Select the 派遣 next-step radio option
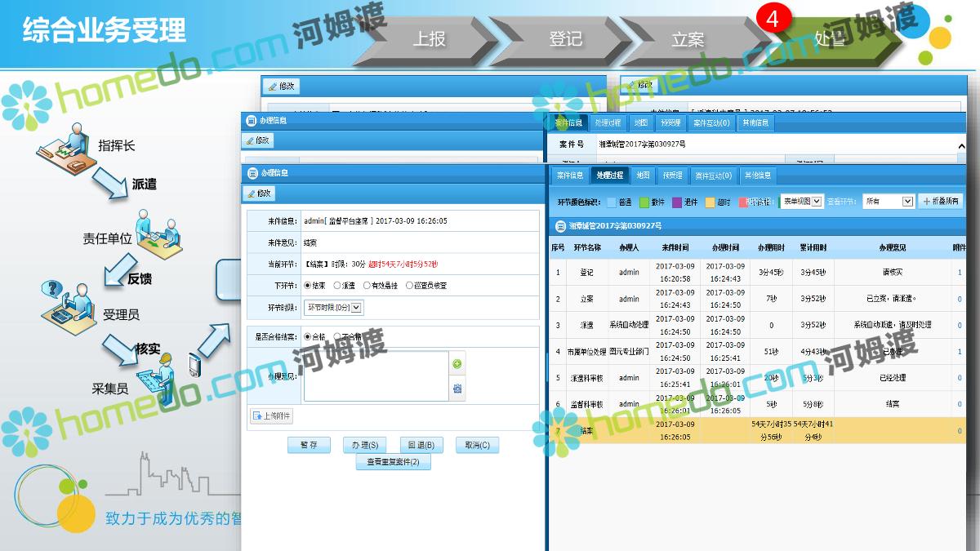Image resolution: width=980 pixels, height=551 pixels. pyautogui.click(x=337, y=286)
